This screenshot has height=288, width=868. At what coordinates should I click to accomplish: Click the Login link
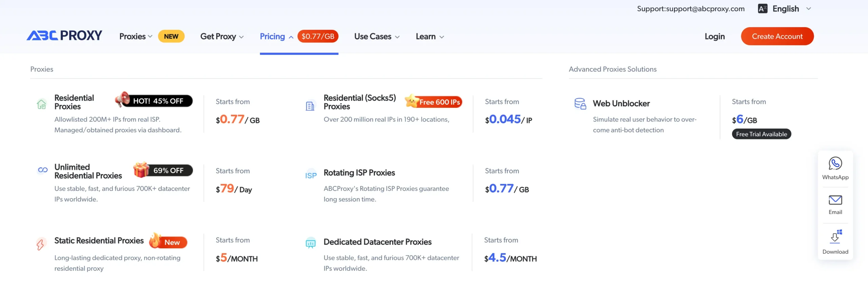pos(714,36)
